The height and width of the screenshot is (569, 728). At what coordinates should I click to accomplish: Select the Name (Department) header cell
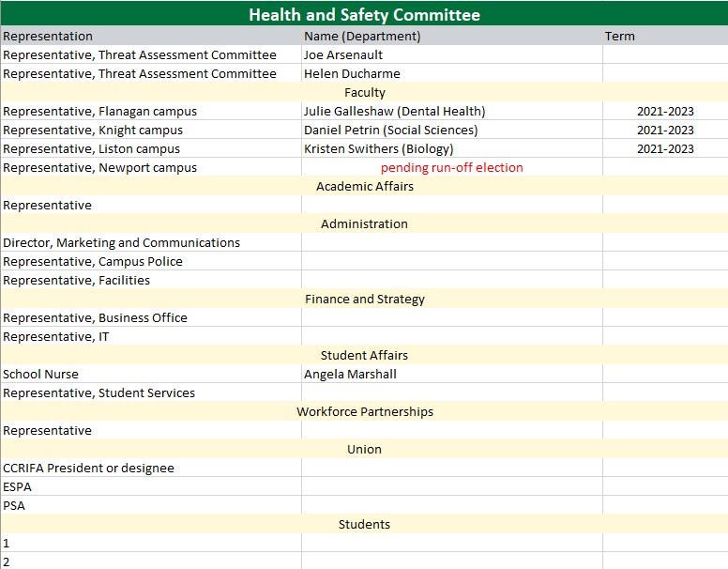click(x=362, y=36)
